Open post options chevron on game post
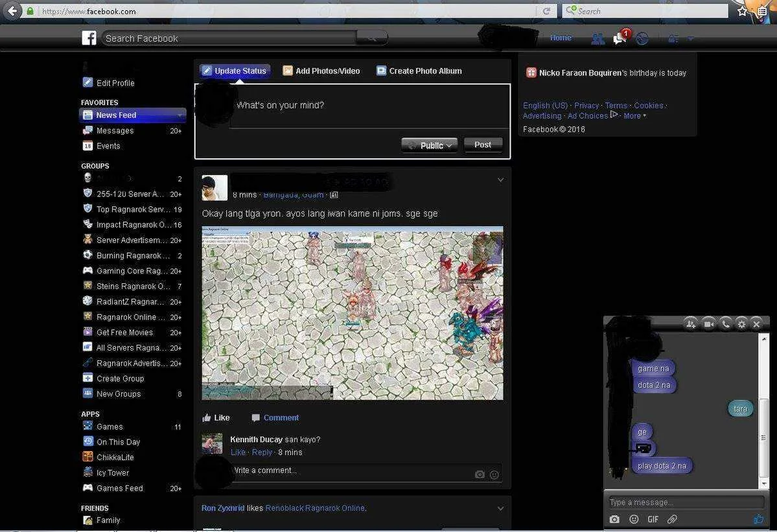The width and height of the screenshot is (777, 532). click(500, 179)
